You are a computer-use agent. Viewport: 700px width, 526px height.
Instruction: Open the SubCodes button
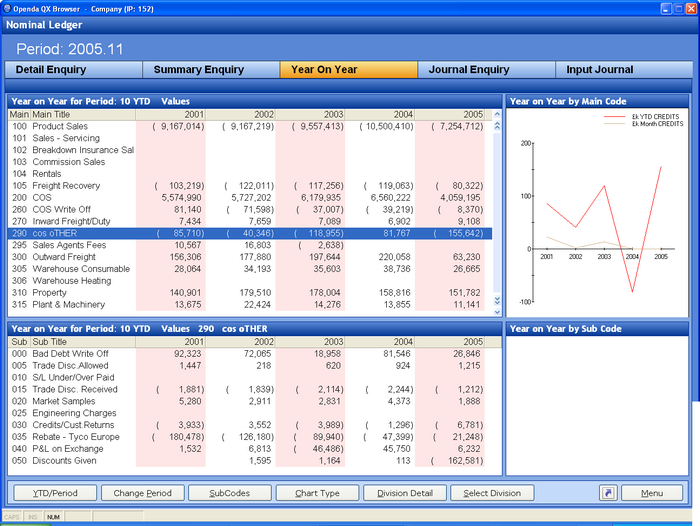[229, 493]
